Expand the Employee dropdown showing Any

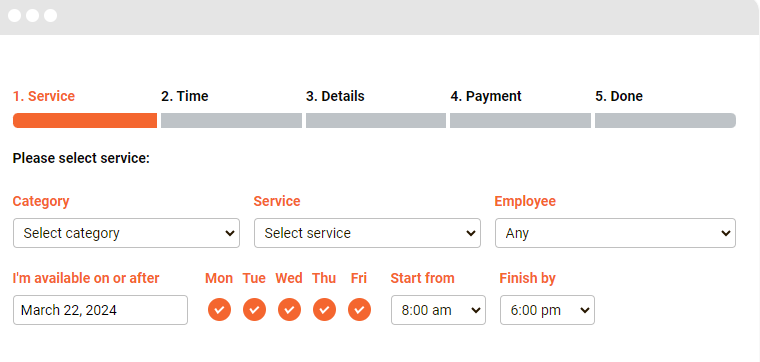point(616,233)
